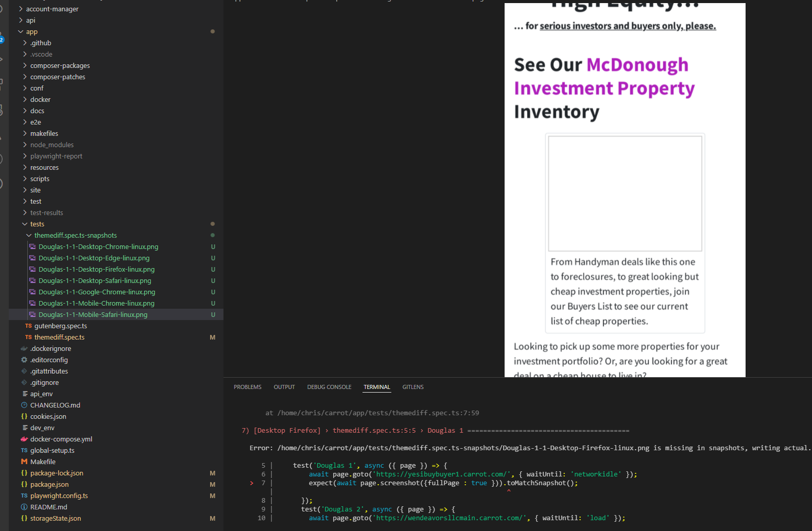Click the CHANGELOG.md clock icon
Image resolution: width=812 pixels, height=531 pixels.
tap(24, 405)
